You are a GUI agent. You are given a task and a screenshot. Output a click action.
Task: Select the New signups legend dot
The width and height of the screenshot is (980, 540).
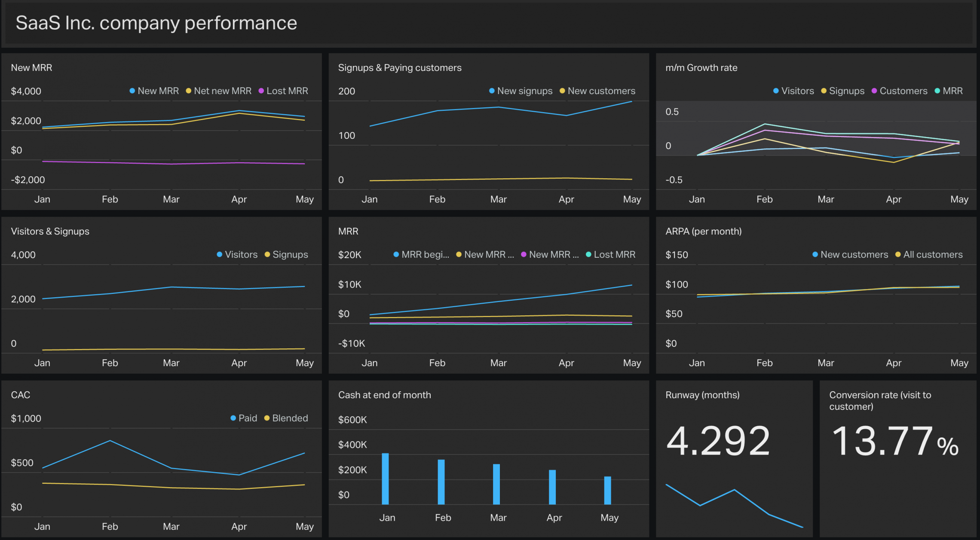pos(490,91)
